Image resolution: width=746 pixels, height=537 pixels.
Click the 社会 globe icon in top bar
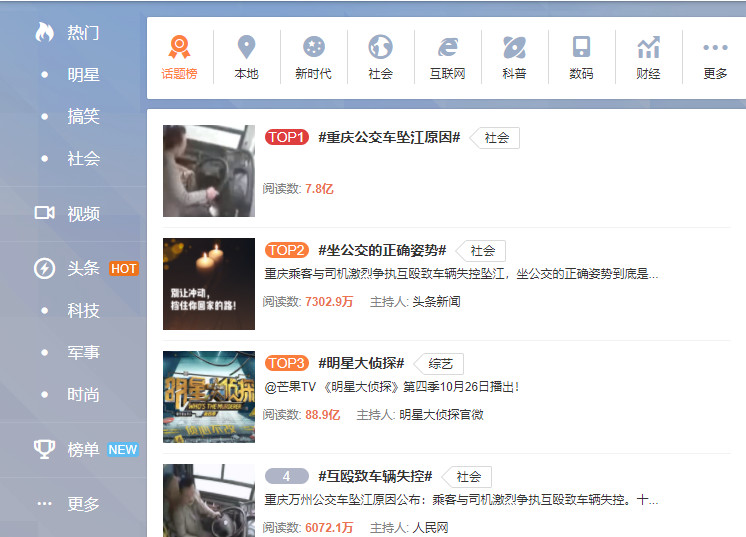380,47
